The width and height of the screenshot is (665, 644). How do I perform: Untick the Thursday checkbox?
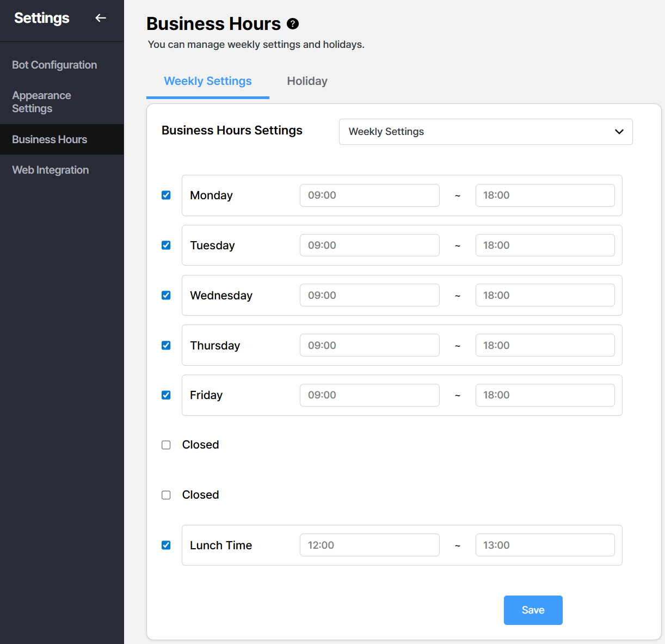point(166,346)
